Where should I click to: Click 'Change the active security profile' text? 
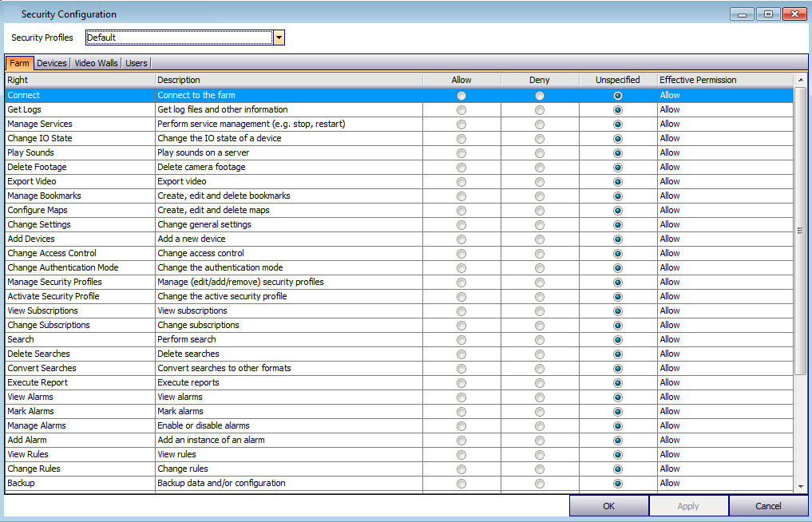pyautogui.click(x=222, y=296)
